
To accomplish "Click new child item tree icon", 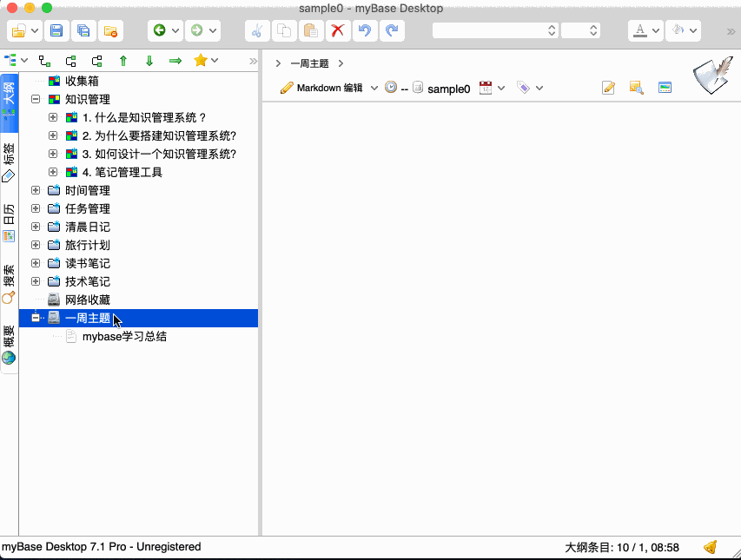I will coord(44,61).
